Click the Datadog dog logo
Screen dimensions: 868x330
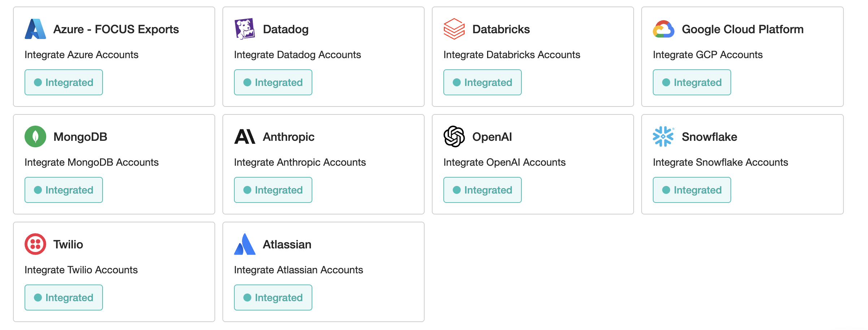coord(245,29)
